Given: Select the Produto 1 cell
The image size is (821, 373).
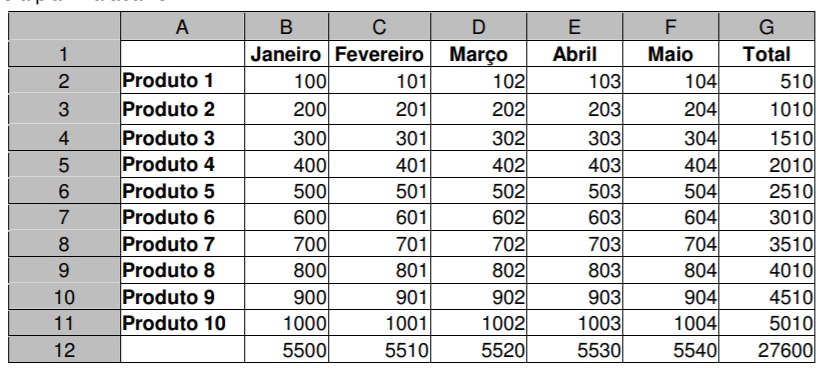Looking at the screenshot, I should click(x=182, y=81).
